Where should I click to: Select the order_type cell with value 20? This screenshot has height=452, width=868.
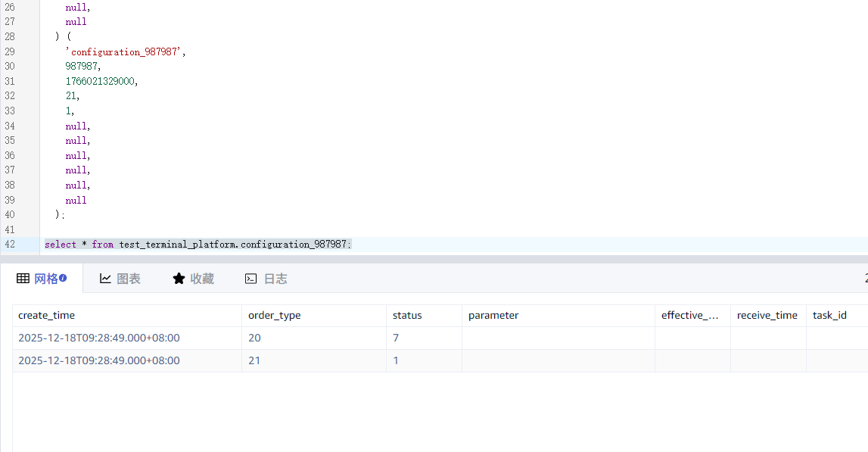coord(255,338)
